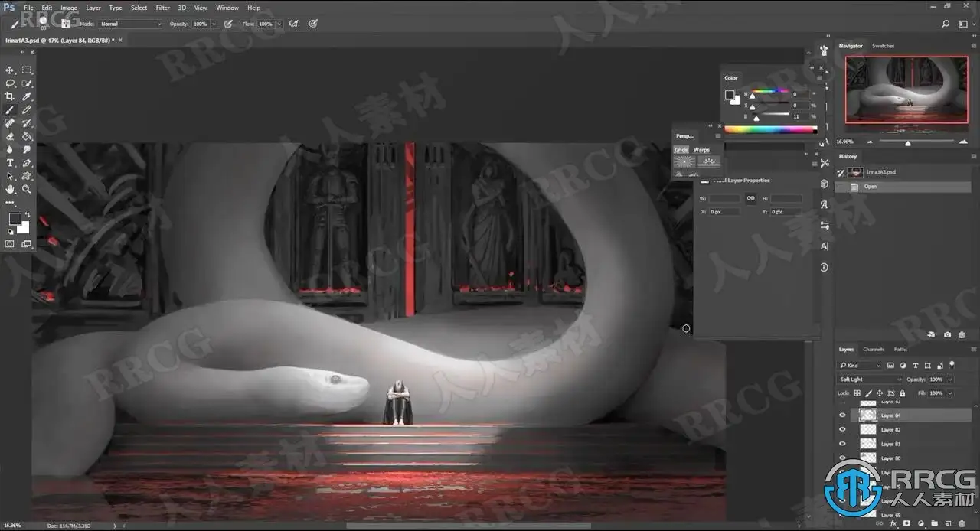
Task: Toggle pressure for size in options bar
Action: click(313, 24)
